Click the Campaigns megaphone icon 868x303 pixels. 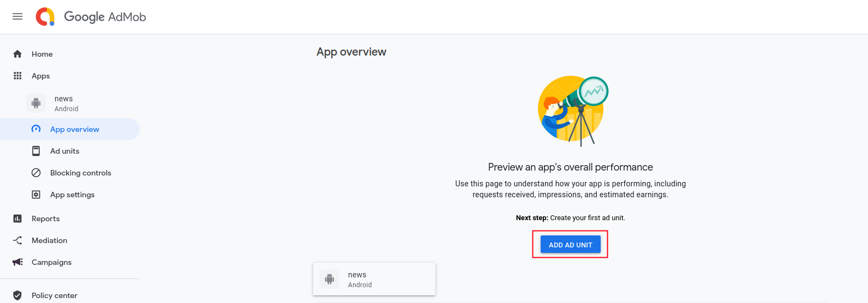pos(17,262)
